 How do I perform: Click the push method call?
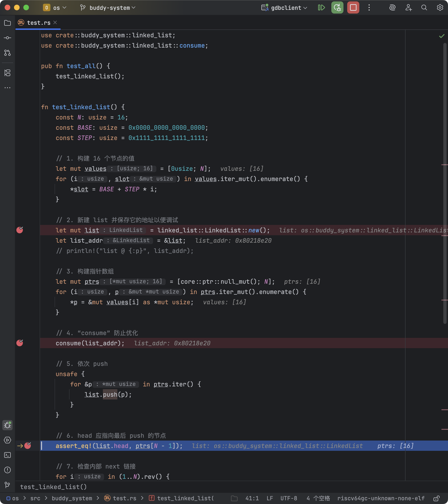point(110,395)
